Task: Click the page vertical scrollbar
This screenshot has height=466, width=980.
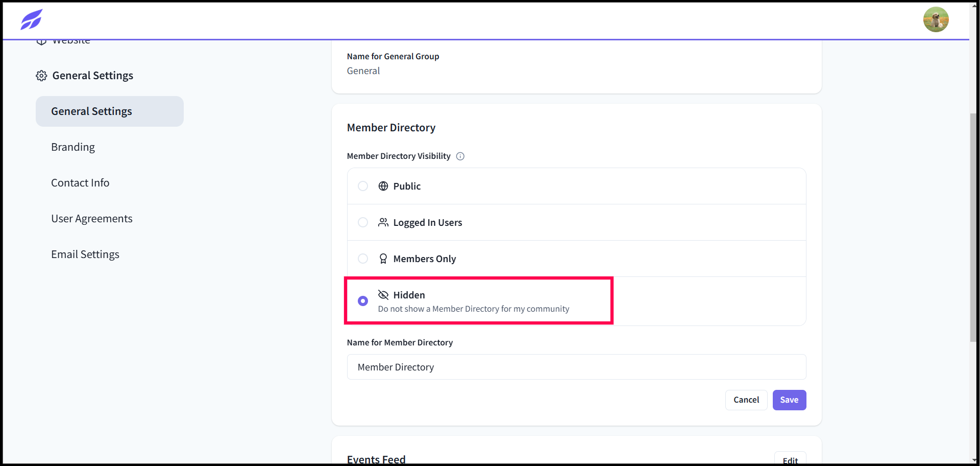Action: pyautogui.click(x=974, y=227)
